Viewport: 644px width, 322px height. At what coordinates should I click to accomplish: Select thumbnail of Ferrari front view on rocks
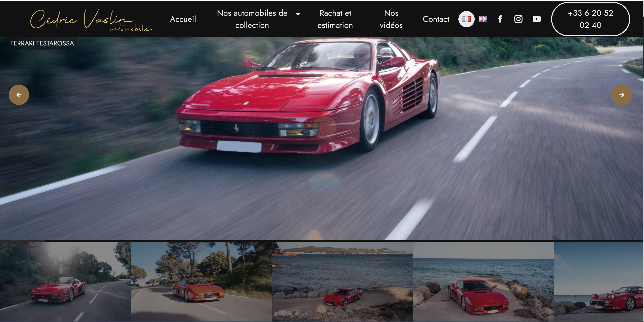click(483, 282)
